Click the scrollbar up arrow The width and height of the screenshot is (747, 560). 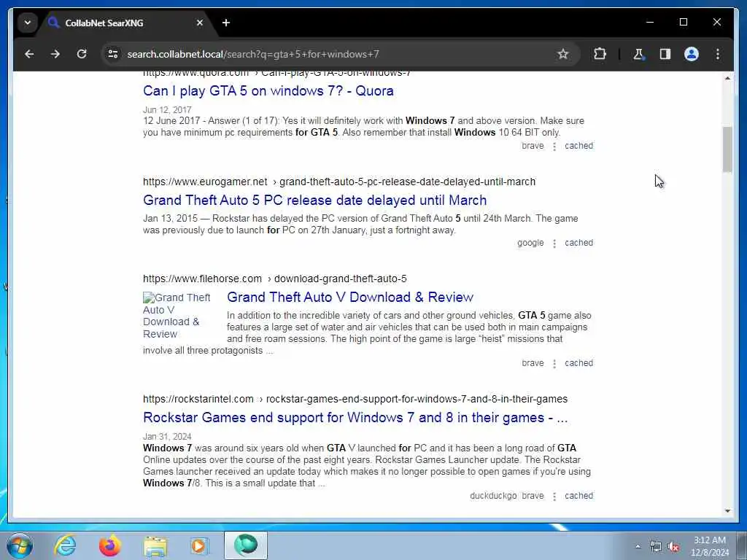(x=727, y=77)
